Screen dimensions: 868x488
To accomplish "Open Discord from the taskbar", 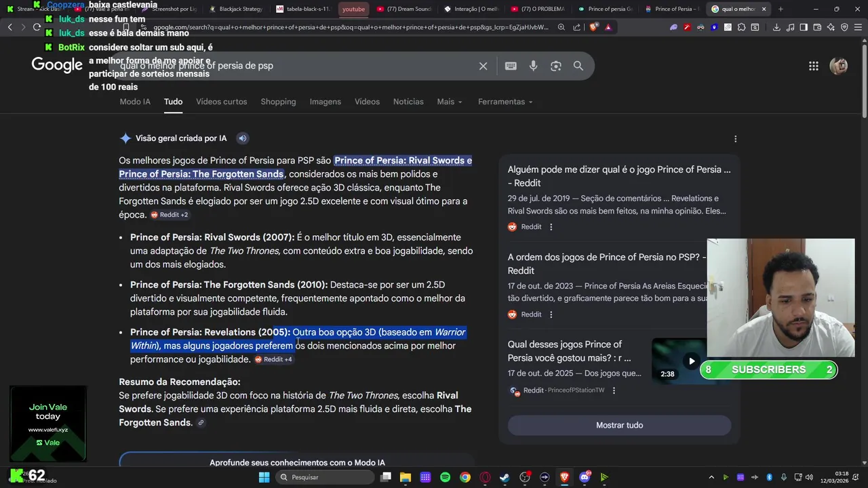I will click(585, 477).
